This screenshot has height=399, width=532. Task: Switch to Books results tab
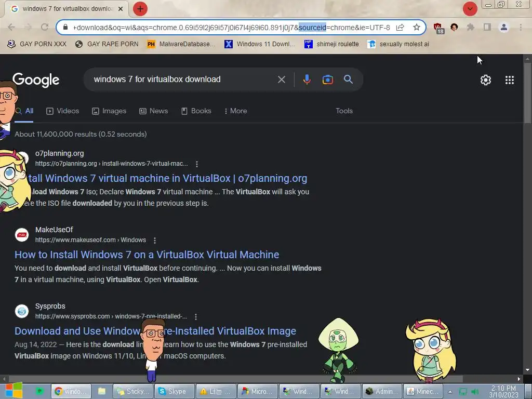196,111
